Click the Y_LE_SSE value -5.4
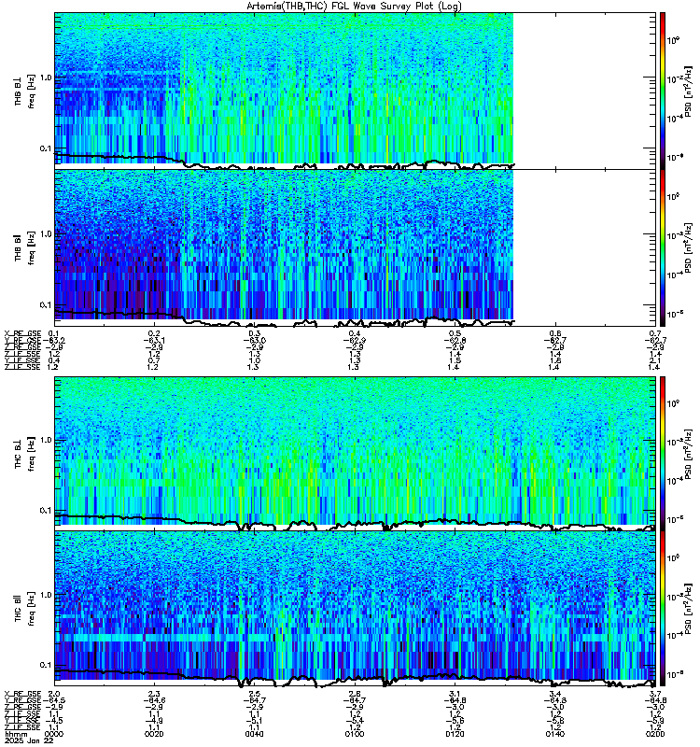The width and height of the screenshot is (700, 747). [x=355, y=720]
